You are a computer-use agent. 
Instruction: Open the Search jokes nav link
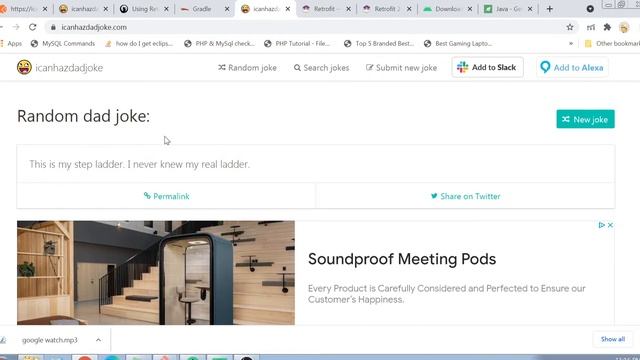pos(322,68)
